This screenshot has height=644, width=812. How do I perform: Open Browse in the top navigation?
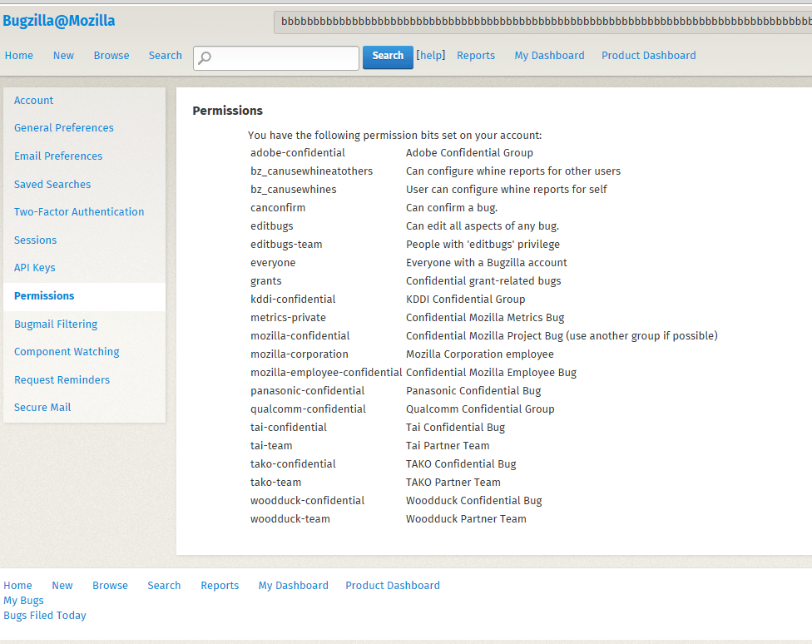[111, 56]
